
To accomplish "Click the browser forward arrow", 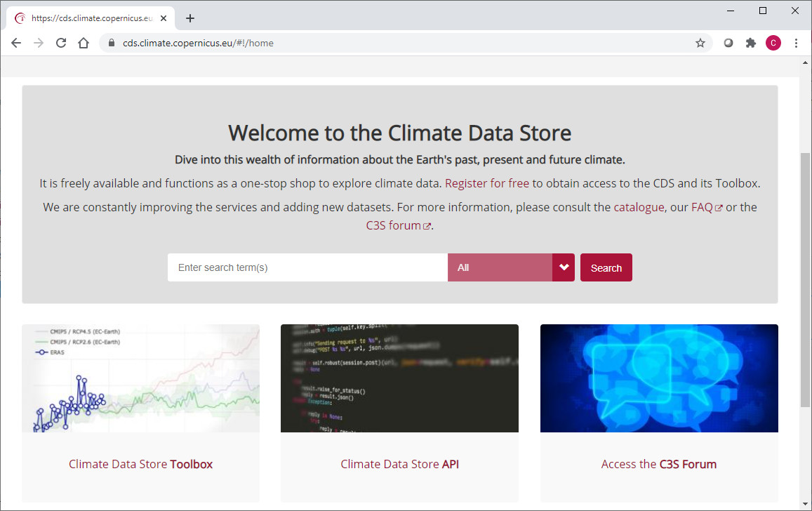I will pyautogui.click(x=39, y=43).
